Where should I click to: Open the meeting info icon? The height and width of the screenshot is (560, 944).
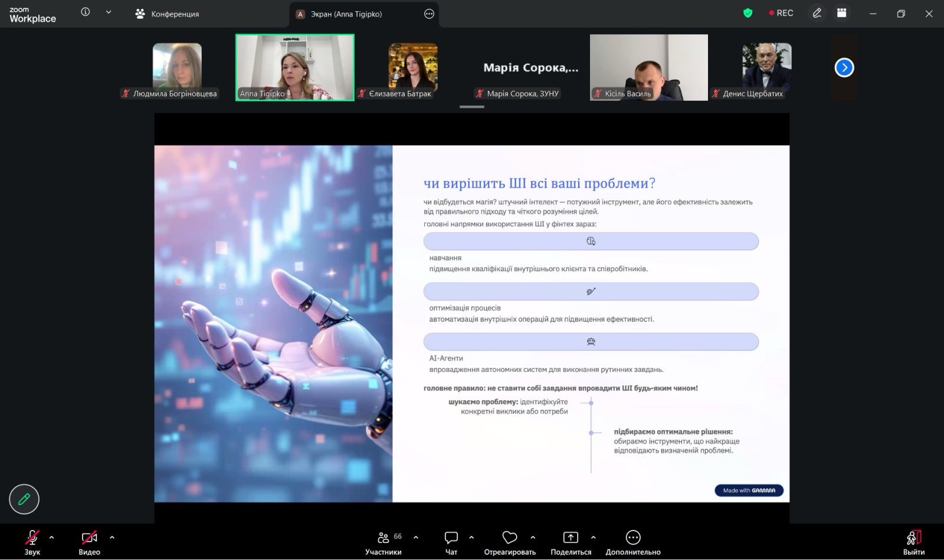click(86, 12)
